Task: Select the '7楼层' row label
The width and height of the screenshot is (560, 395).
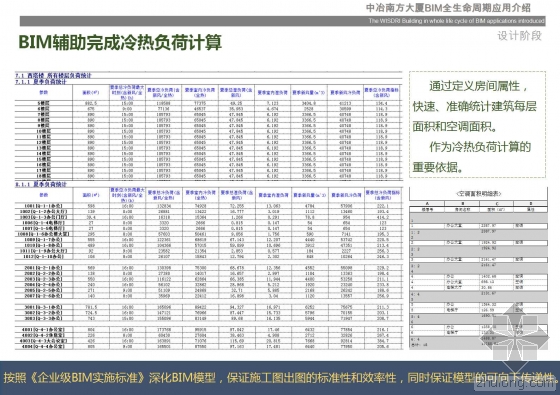Action: pos(44,114)
